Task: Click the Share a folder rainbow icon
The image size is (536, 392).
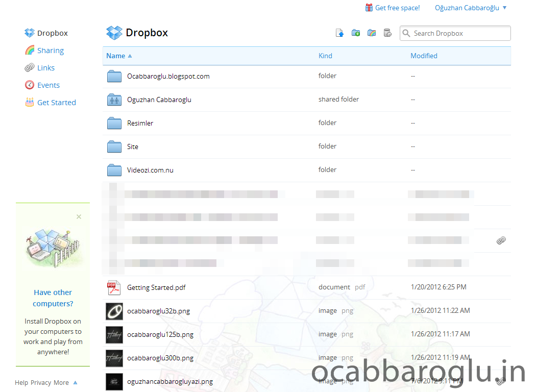Action: tap(372, 33)
